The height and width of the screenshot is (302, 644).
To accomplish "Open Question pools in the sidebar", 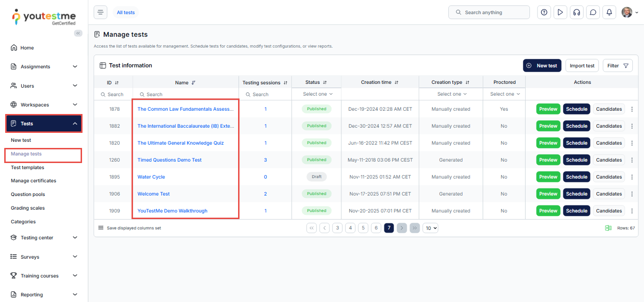I will [x=28, y=195].
